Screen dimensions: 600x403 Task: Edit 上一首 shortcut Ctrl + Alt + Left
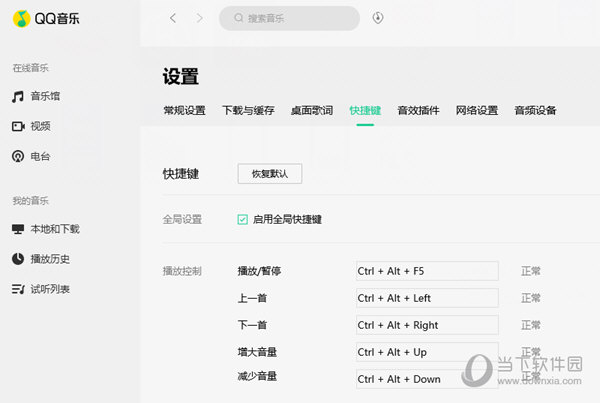coord(427,298)
